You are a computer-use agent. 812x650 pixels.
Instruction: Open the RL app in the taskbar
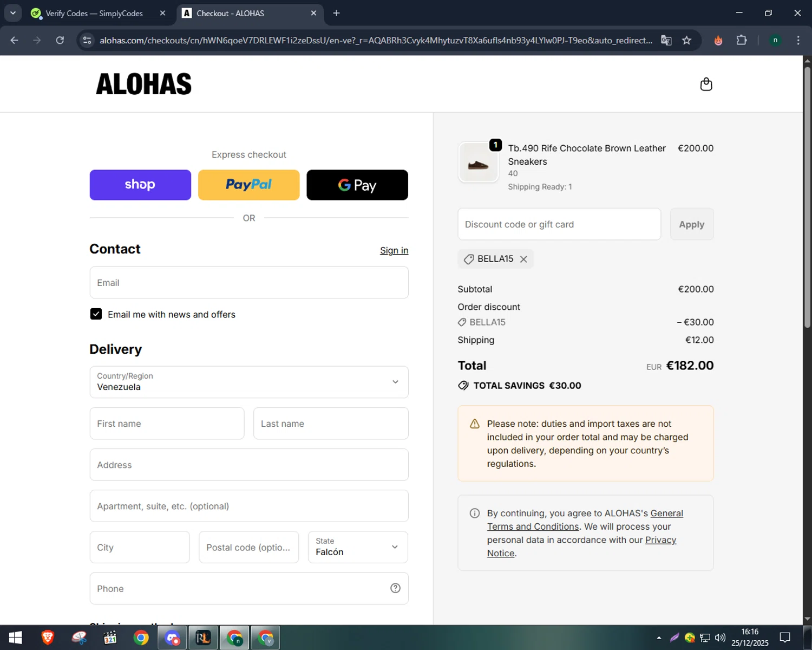click(204, 638)
